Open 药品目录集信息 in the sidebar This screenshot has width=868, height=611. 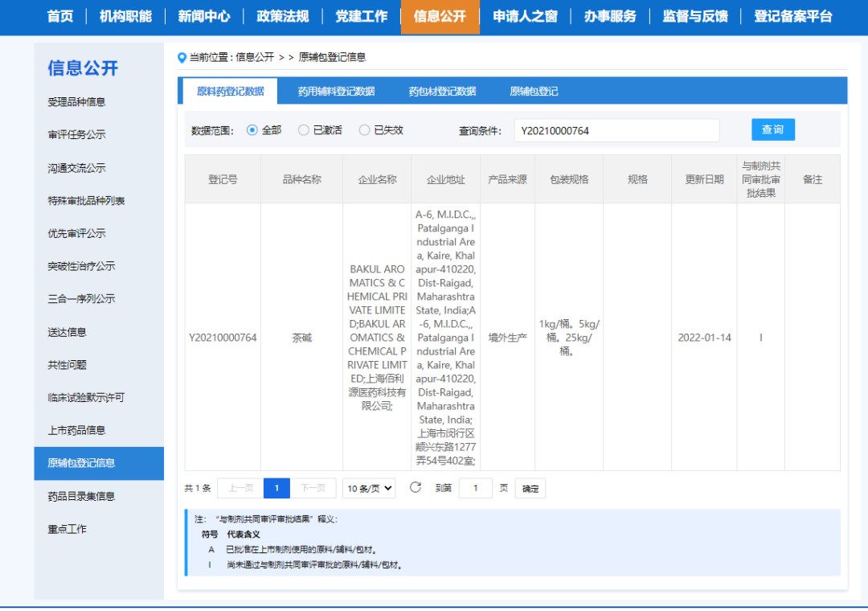pos(81,496)
